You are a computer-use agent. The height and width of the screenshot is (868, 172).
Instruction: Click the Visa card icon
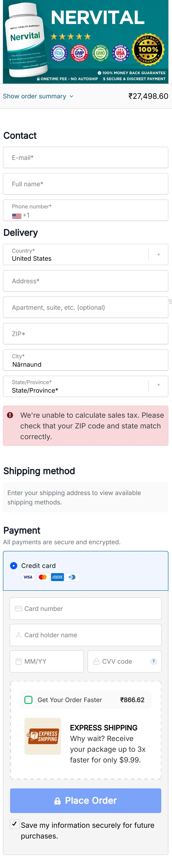[x=28, y=577]
